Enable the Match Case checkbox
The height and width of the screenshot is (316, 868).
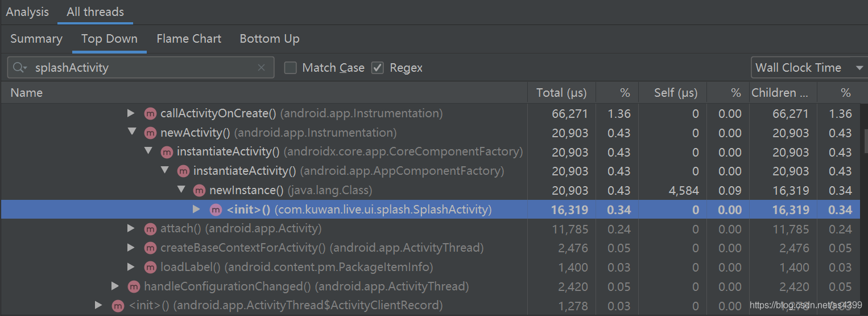[291, 68]
